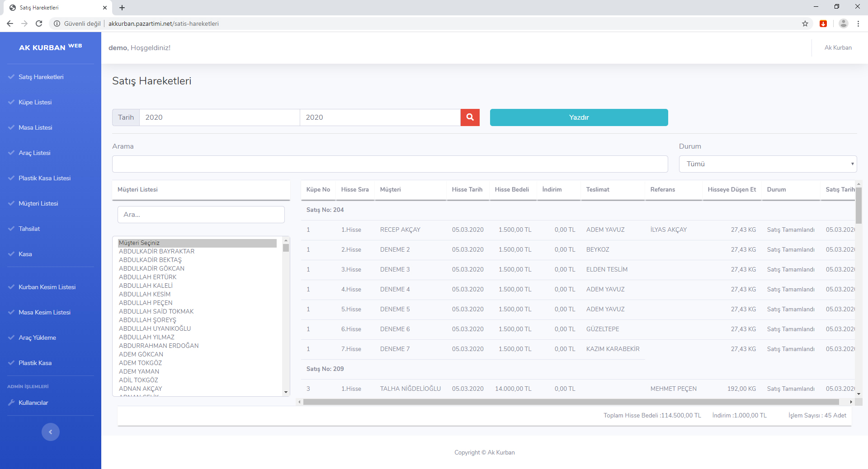Click the Ak Kurban link top right
This screenshot has width=868, height=469.
[838, 47]
